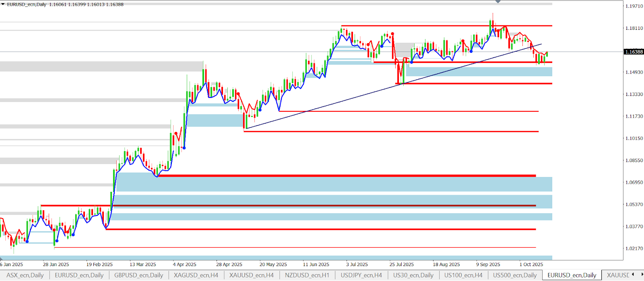Go to the USDJPY_ecn,H4 tab

tap(361, 275)
